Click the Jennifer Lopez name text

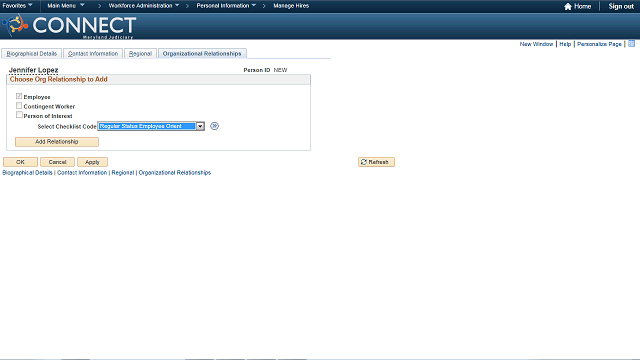33,70
